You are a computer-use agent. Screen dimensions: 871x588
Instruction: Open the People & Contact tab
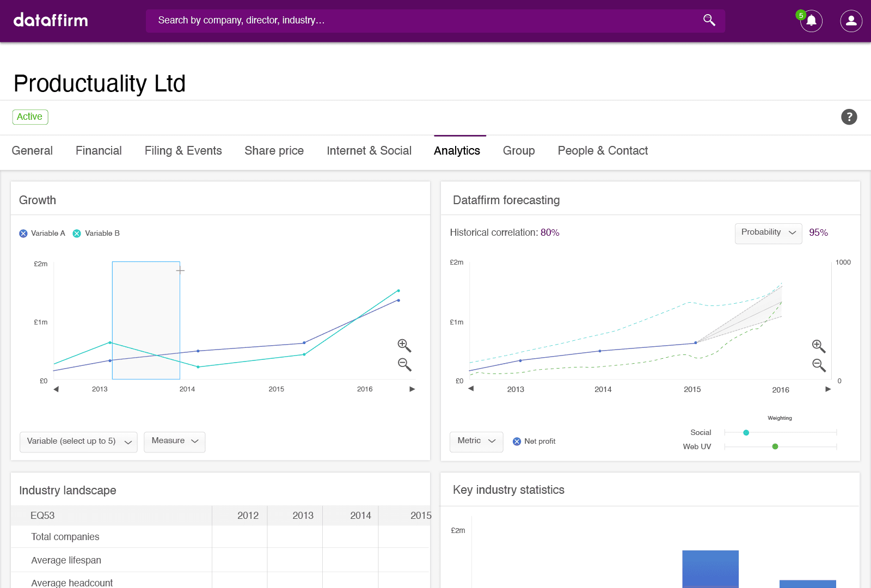pos(603,151)
